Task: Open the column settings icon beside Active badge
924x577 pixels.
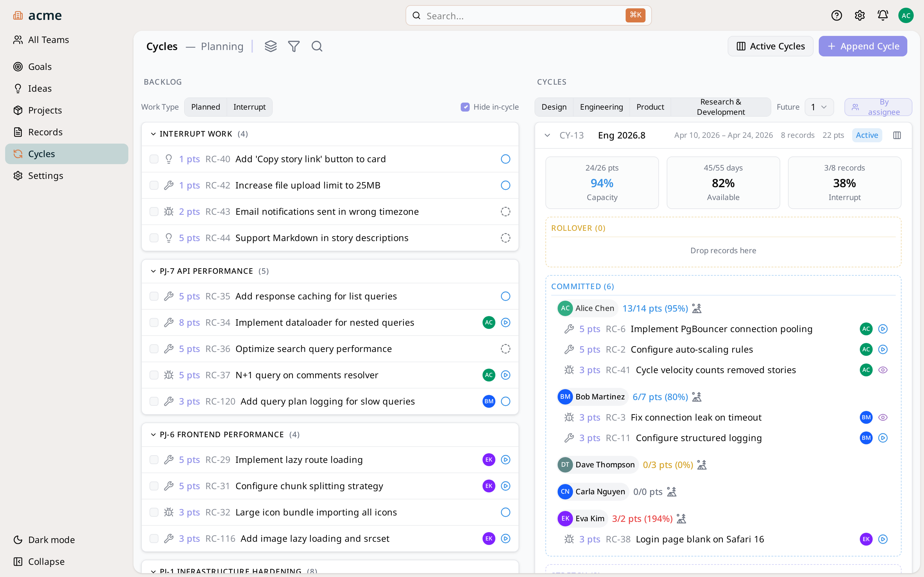Action: (897, 135)
